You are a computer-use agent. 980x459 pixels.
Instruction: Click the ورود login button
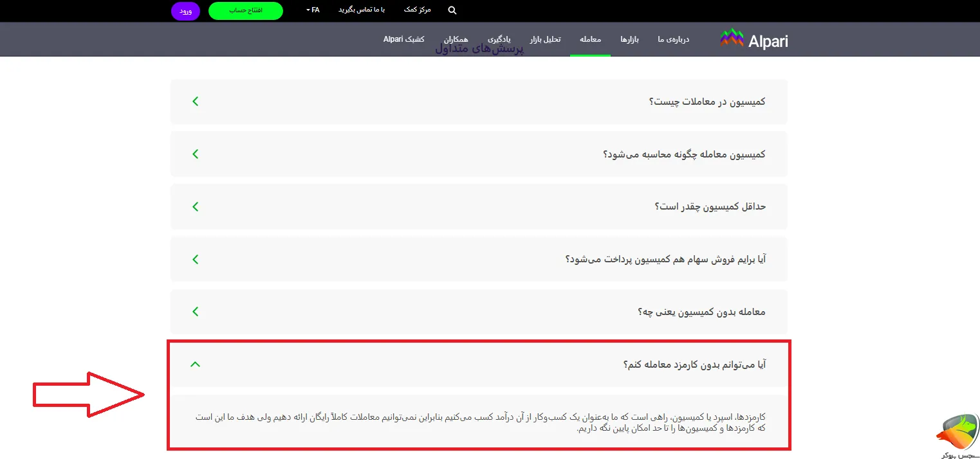pos(187,10)
